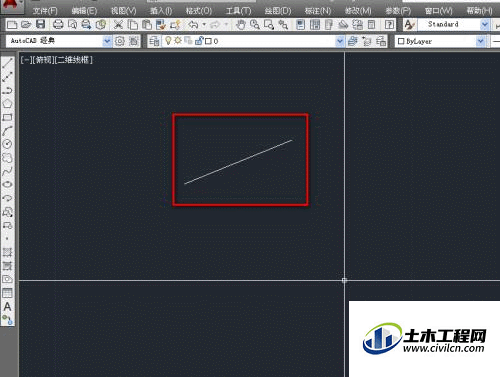Open the 编辑(E) menu
Screen dimensions: 500x377
coord(84,11)
